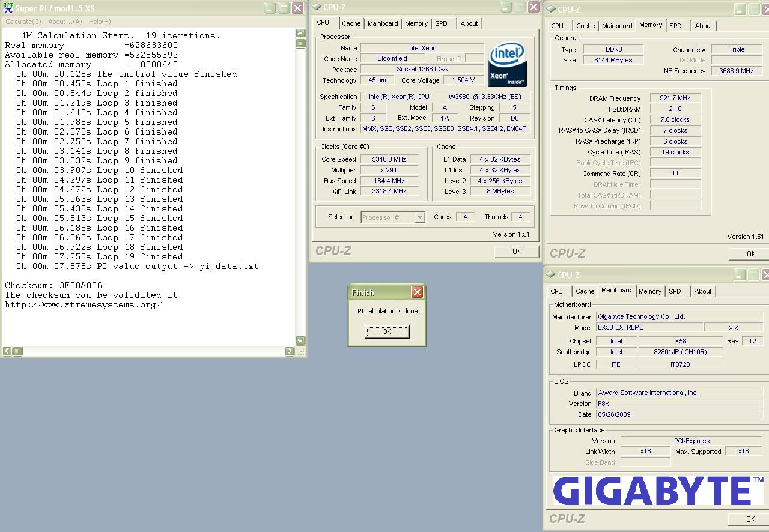This screenshot has height=532, width=769.
Task: Click the Bus Speed value 184.4 MHz
Action: click(389, 181)
